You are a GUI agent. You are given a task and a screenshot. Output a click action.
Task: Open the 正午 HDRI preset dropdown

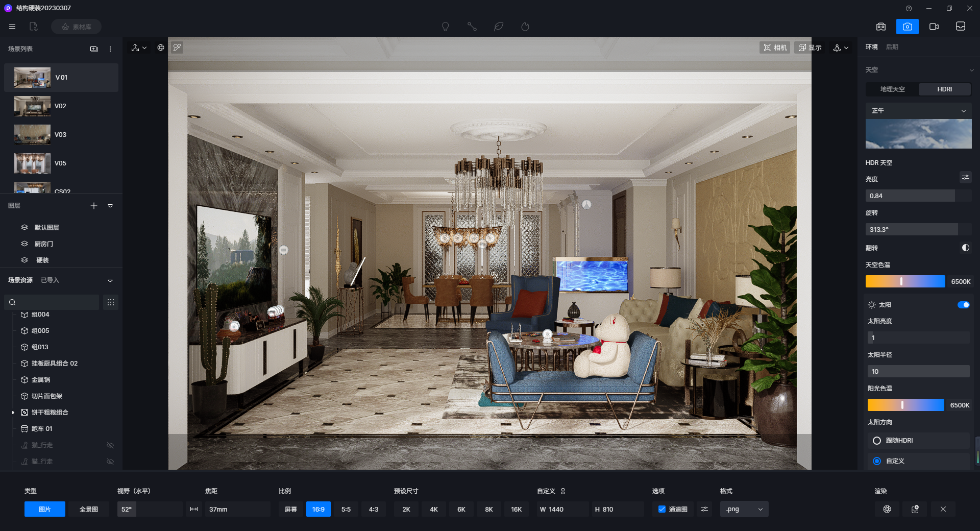pos(918,111)
